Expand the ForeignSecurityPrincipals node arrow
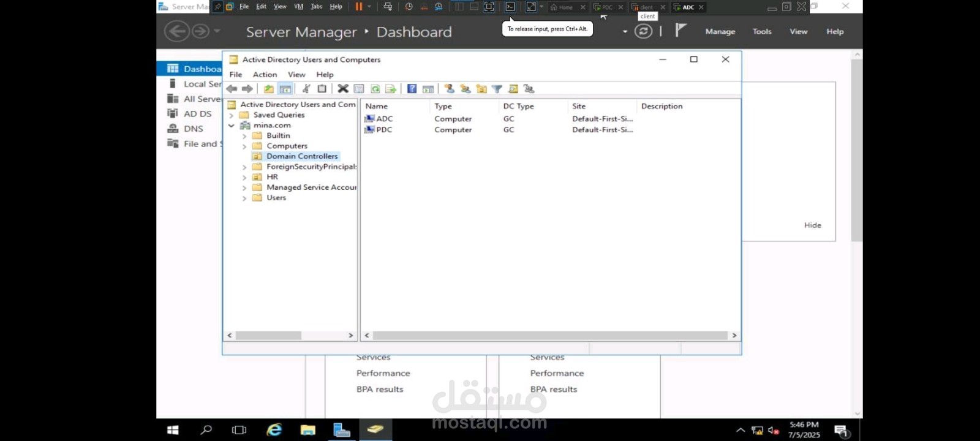Screen dimensions: 980x441 244,167
